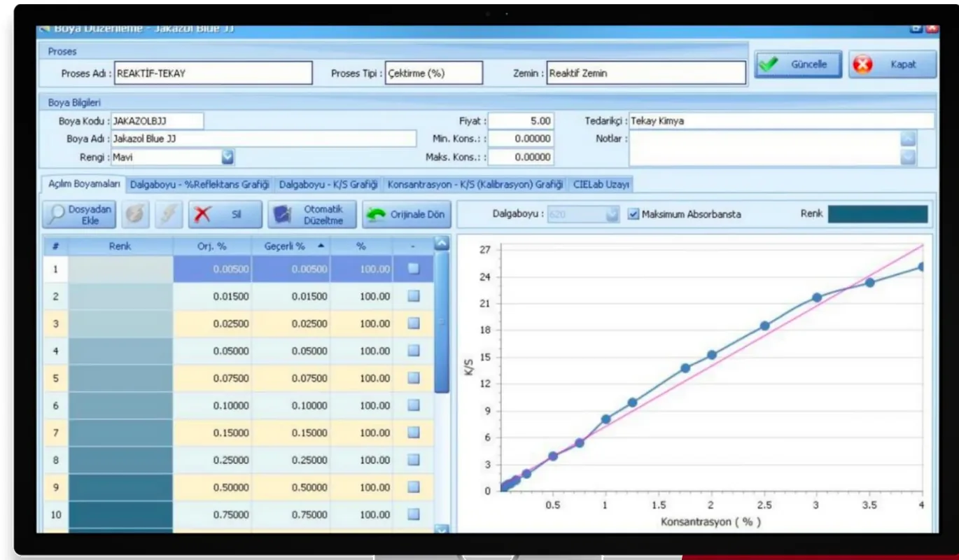The height and width of the screenshot is (560, 959).
Task: Open the CIELab Uzayı tab
Action: pyautogui.click(x=601, y=185)
